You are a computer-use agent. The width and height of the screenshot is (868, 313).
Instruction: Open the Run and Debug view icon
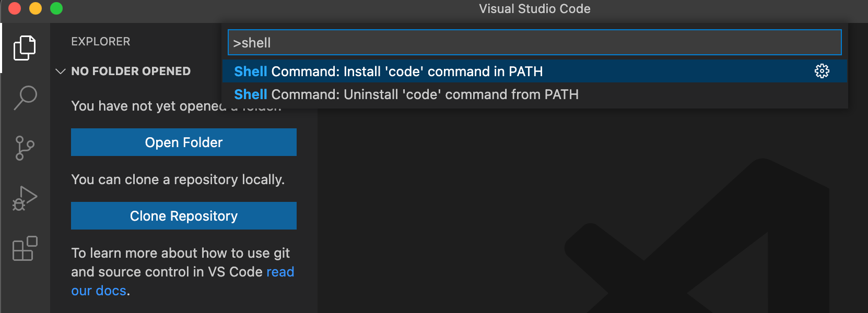click(25, 198)
